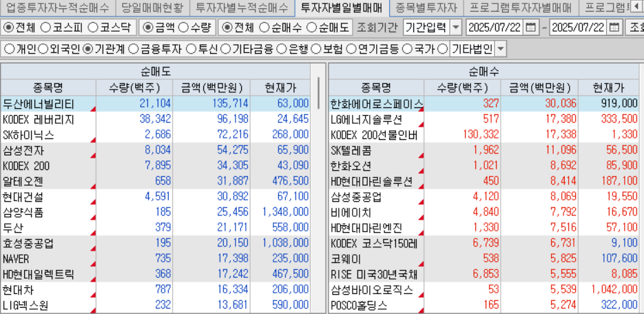The width and height of the screenshot is (644, 314).
Task: Choose the 보험 investor radio button
Action: (x=315, y=50)
